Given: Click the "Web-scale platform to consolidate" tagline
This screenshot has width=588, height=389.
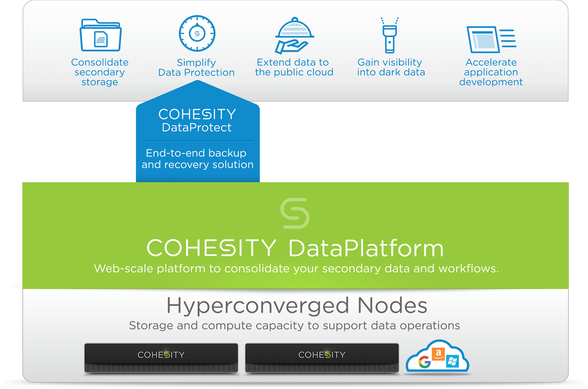Looking at the screenshot, I should point(296,269).
